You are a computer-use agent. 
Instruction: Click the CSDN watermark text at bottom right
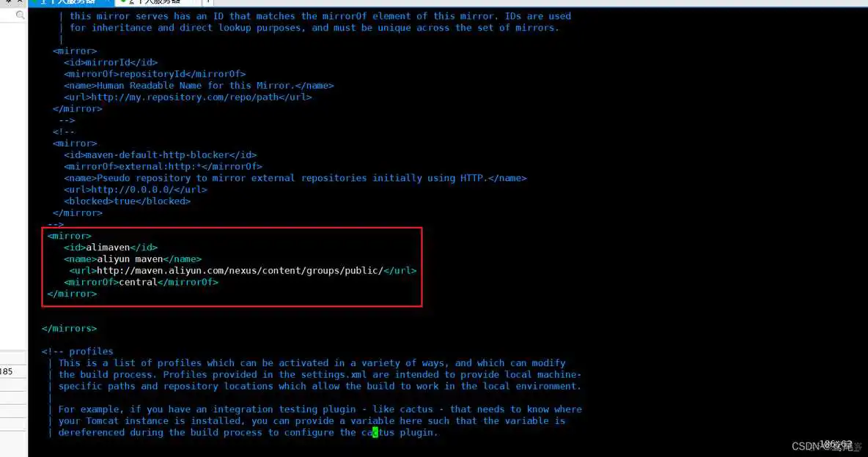point(821,445)
